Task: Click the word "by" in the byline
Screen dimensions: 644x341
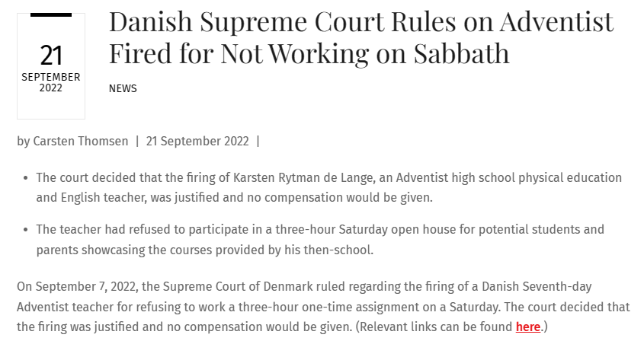Action: (x=24, y=141)
